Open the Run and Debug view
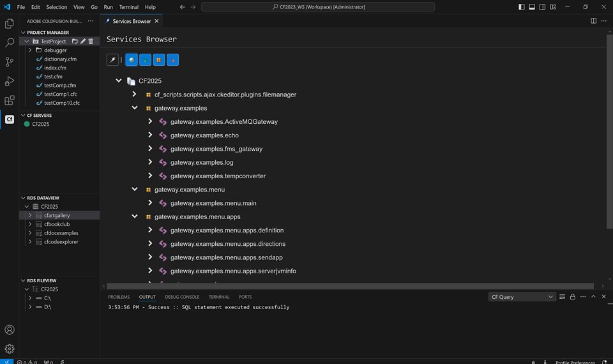The image size is (613, 364). click(x=10, y=81)
